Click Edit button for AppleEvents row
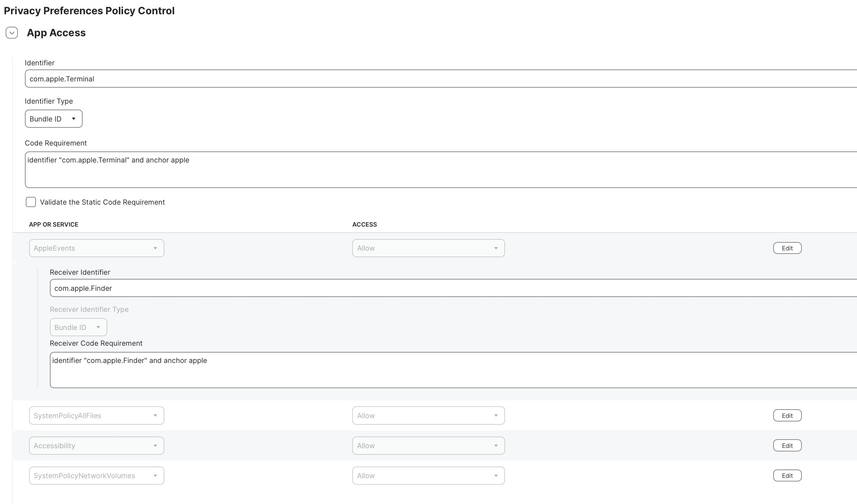Screen dimensions: 857x504 pos(787,248)
